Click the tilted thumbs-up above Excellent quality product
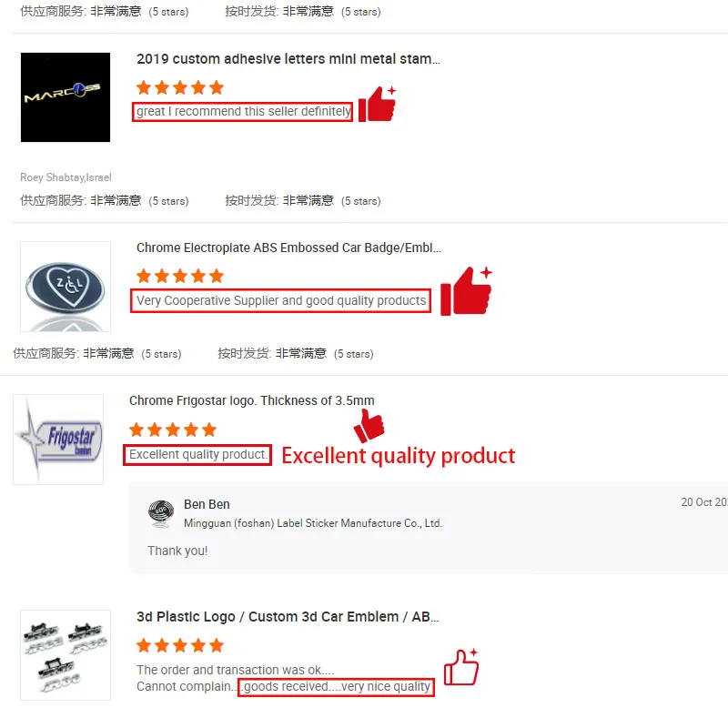728x728 pixels. pyautogui.click(x=369, y=425)
